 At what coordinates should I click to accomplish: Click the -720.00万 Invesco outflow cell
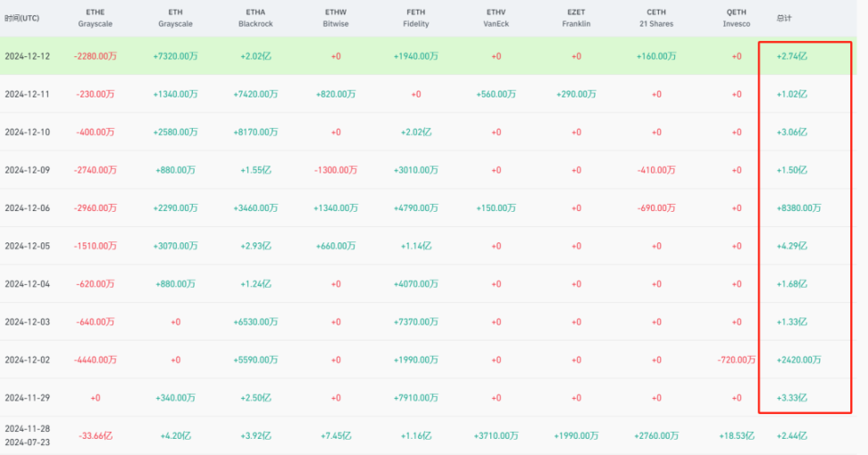click(x=737, y=359)
